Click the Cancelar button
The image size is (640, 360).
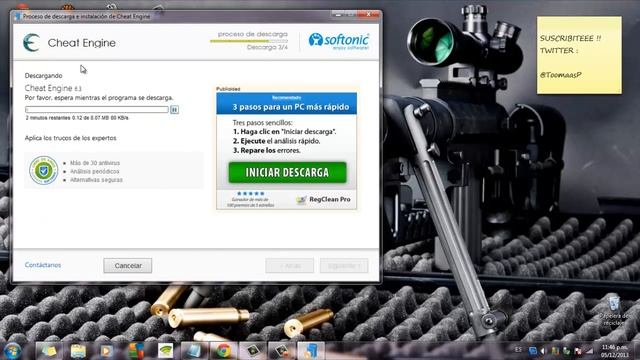tap(128, 265)
